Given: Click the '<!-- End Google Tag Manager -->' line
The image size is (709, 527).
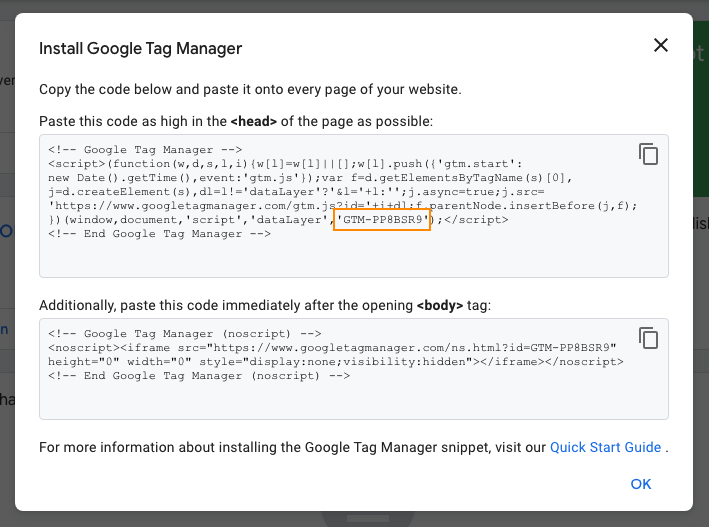Looking at the screenshot, I should click(x=159, y=234).
